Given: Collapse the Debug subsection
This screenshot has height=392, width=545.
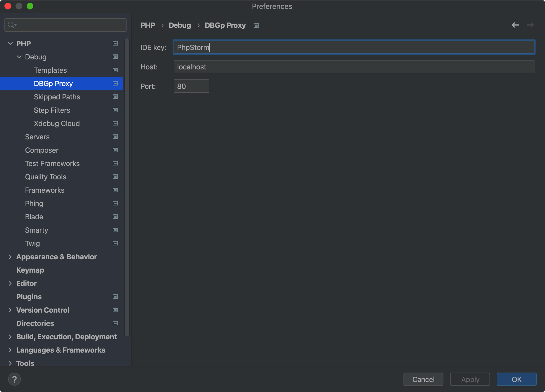Looking at the screenshot, I should pos(19,57).
